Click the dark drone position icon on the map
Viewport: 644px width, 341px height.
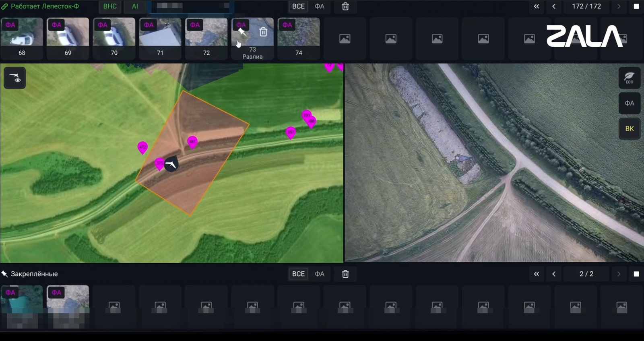point(172,164)
